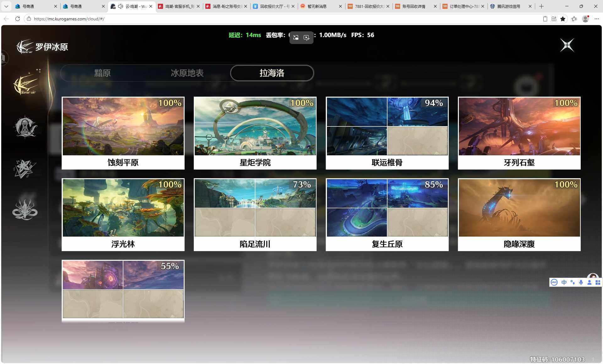
Task: Click the address bar URL field
Action: click(x=283, y=19)
